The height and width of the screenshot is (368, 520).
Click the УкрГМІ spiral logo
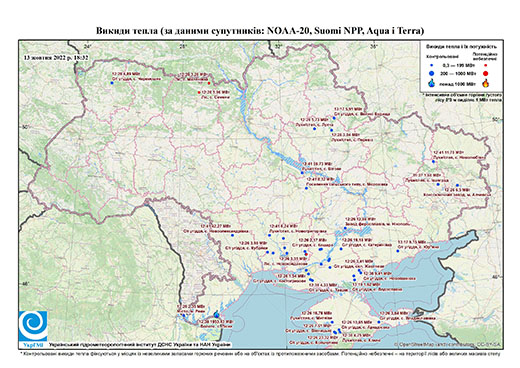pos(33,326)
